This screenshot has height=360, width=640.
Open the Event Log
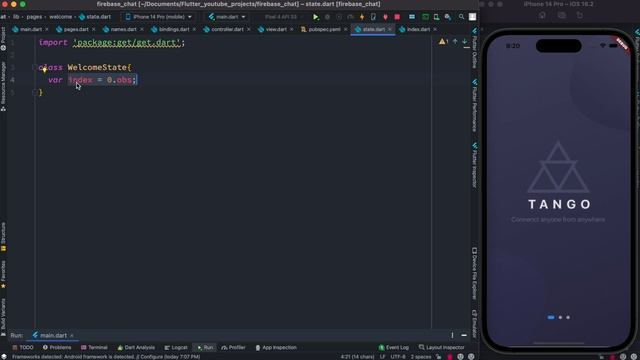(x=393, y=347)
